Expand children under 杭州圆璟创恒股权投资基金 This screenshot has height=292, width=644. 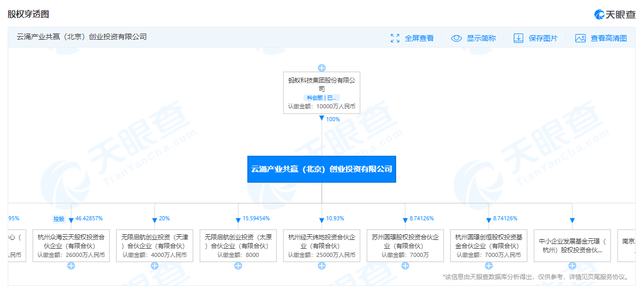click(x=489, y=266)
